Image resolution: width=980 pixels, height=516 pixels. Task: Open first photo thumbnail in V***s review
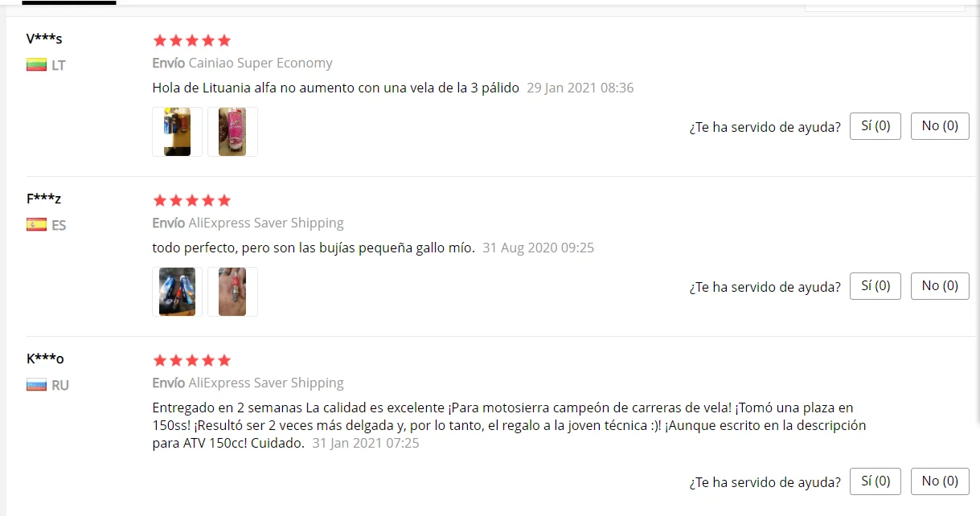point(178,132)
